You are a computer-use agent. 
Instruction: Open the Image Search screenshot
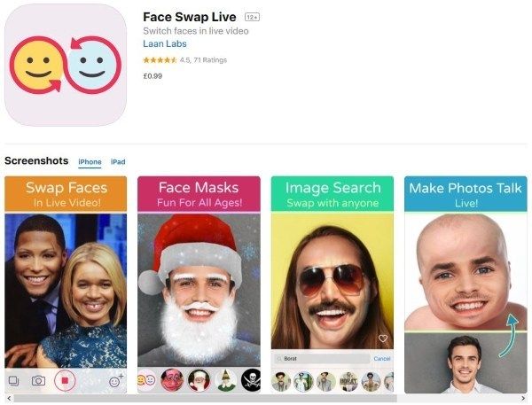click(332, 284)
